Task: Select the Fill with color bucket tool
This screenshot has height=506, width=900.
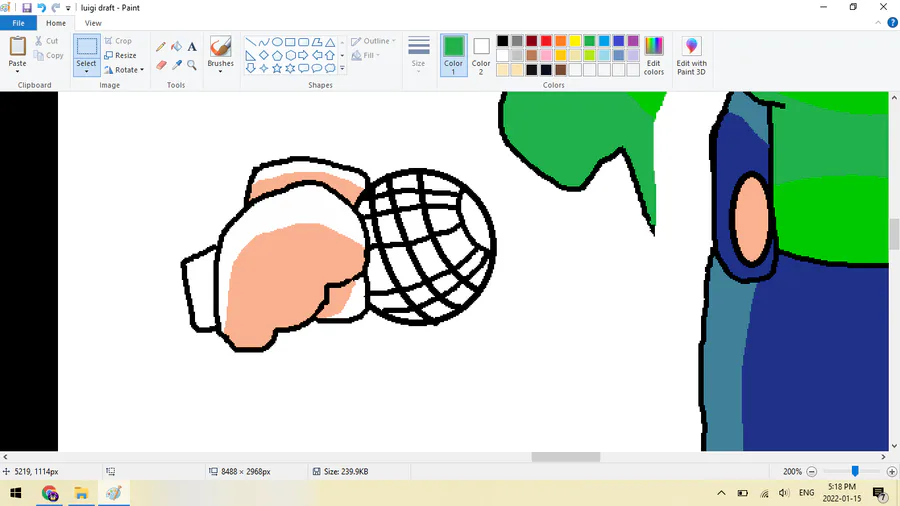Action: click(176, 47)
